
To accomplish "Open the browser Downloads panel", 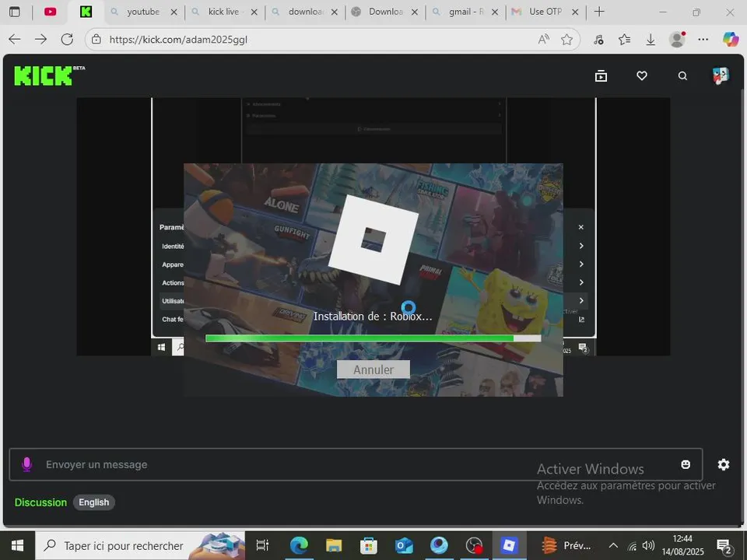I will click(651, 40).
